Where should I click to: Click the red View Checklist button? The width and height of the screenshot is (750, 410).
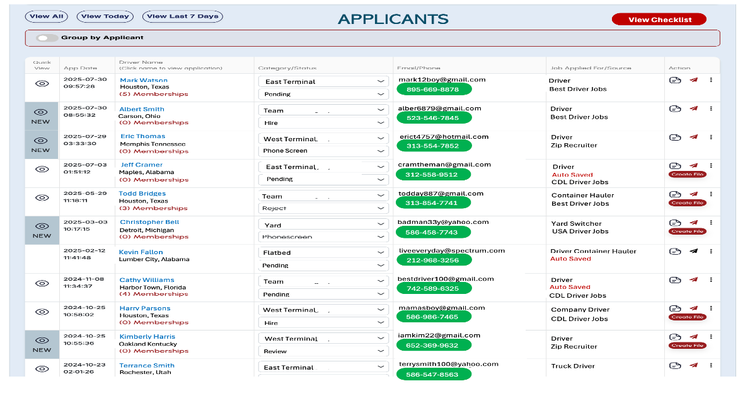click(659, 20)
